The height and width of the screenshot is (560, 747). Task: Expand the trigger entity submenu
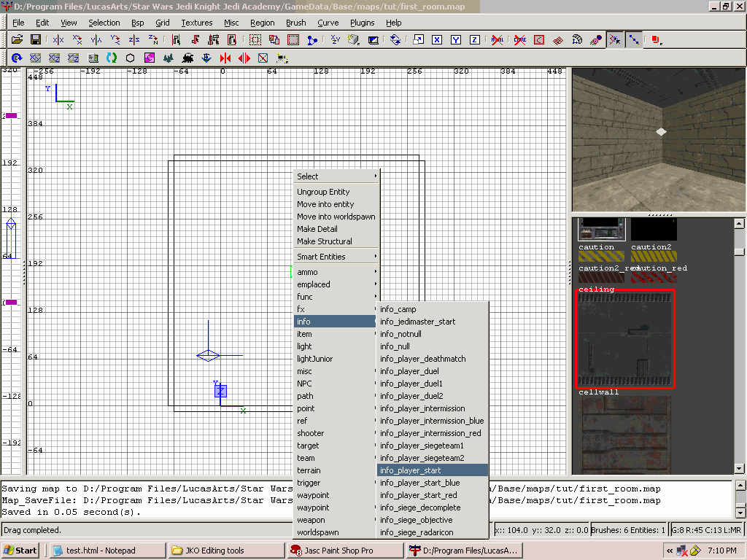pos(336,483)
